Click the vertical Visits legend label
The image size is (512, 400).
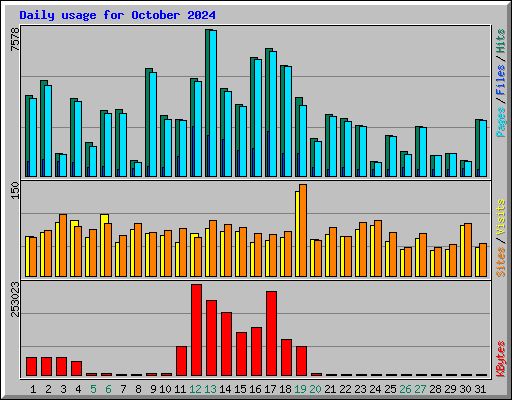click(x=501, y=218)
